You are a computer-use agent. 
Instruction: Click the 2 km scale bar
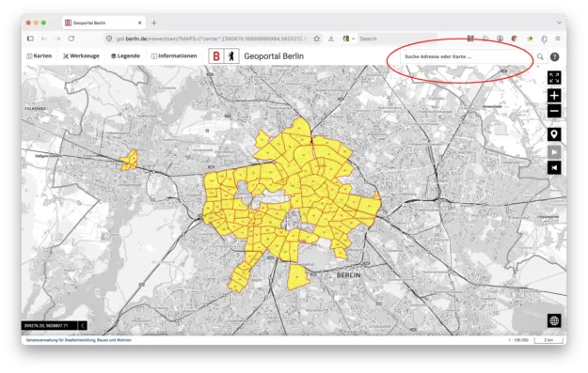click(548, 340)
